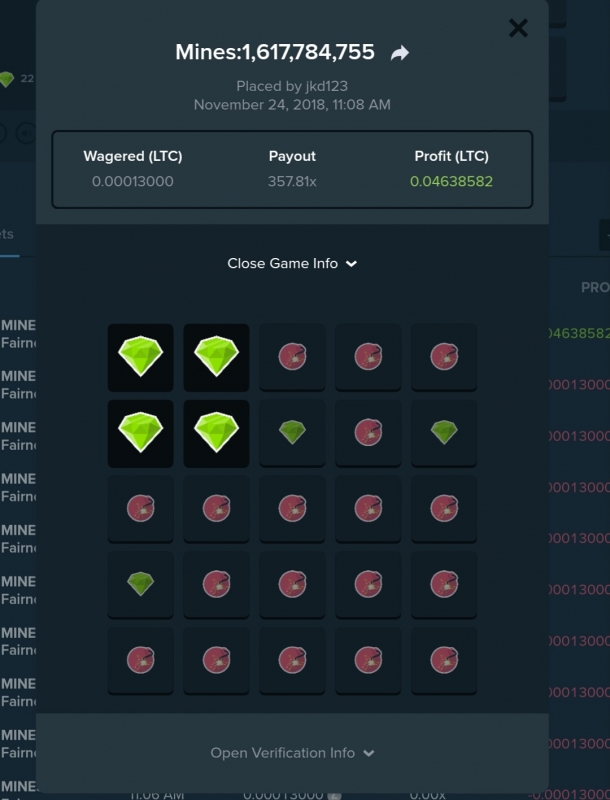Viewport: 610px width, 800px height.
Task: Collapse the Close Game Info section
Action: click(x=292, y=263)
